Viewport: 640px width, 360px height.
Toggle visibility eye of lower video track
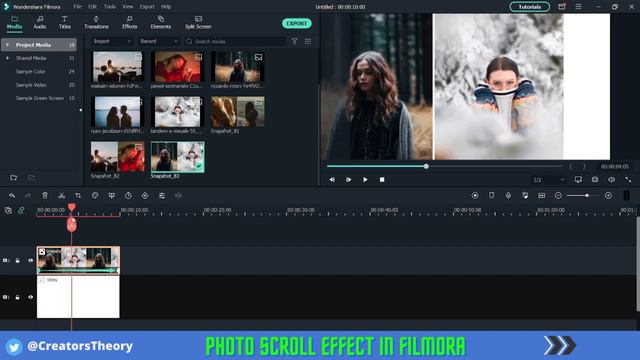(x=30, y=297)
